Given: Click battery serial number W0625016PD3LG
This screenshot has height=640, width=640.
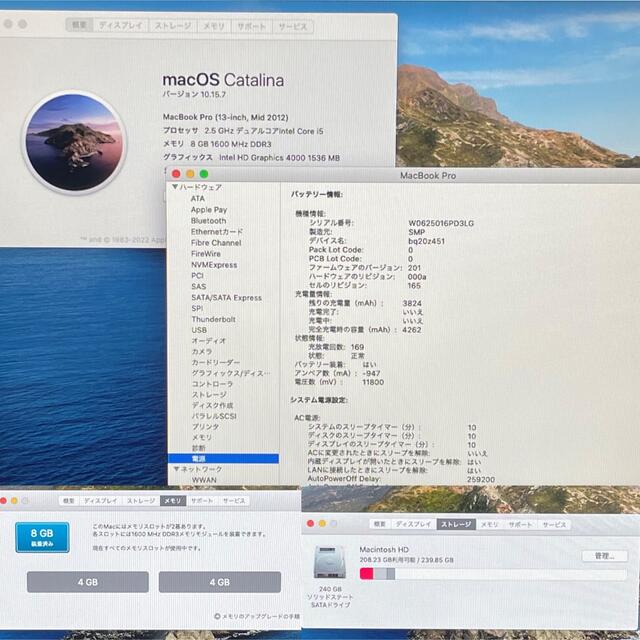Looking at the screenshot, I should (x=441, y=223).
